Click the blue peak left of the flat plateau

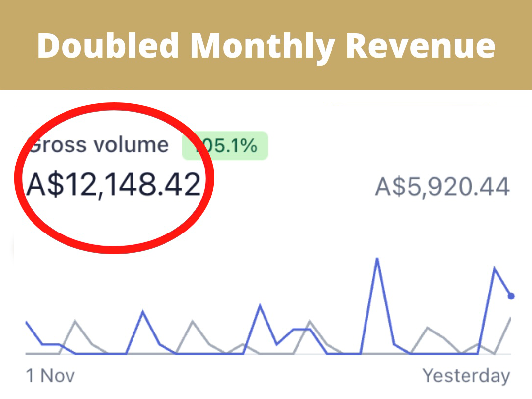[x=260, y=305]
